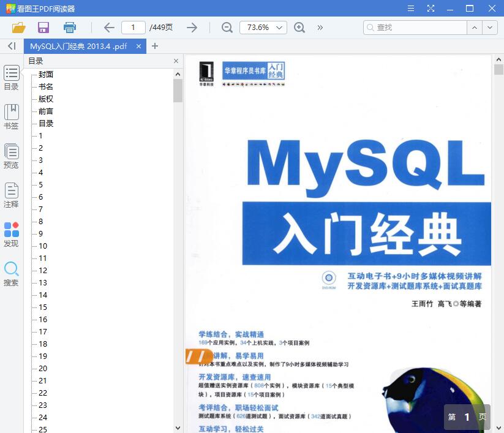
Task: Select outline entry 24
Action: pyautogui.click(x=43, y=418)
